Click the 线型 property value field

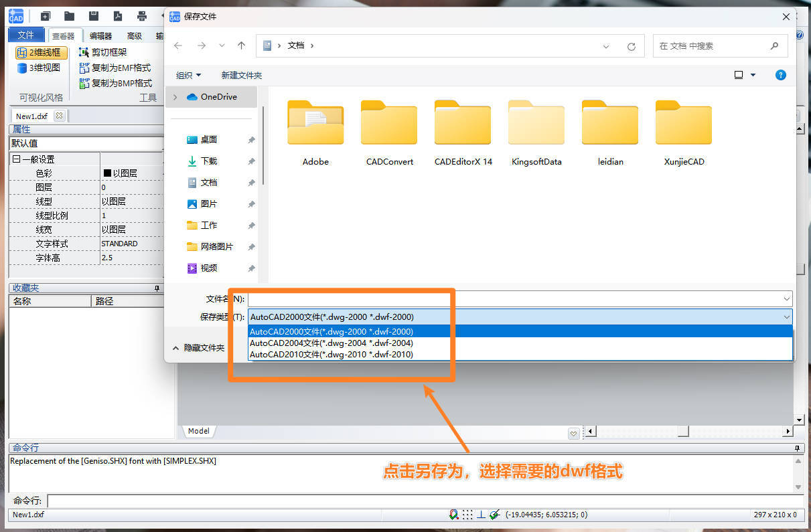pos(131,201)
